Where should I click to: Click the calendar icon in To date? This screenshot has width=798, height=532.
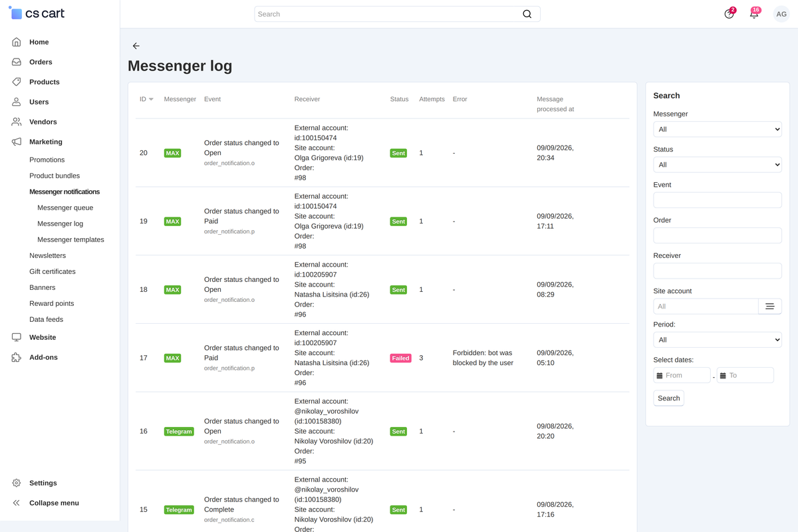[x=722, y=376]
